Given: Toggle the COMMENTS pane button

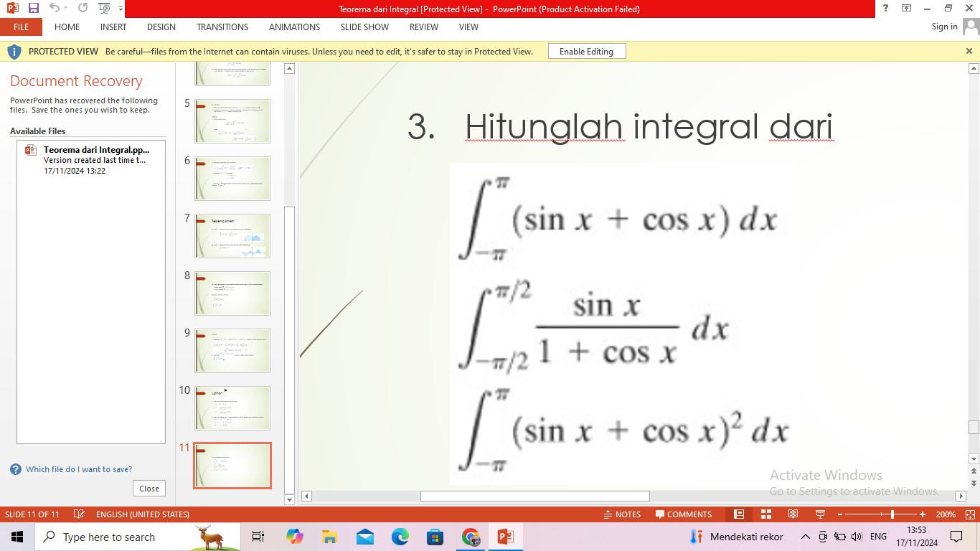Looking at the screenshot, I should click(x=683, y=514).
